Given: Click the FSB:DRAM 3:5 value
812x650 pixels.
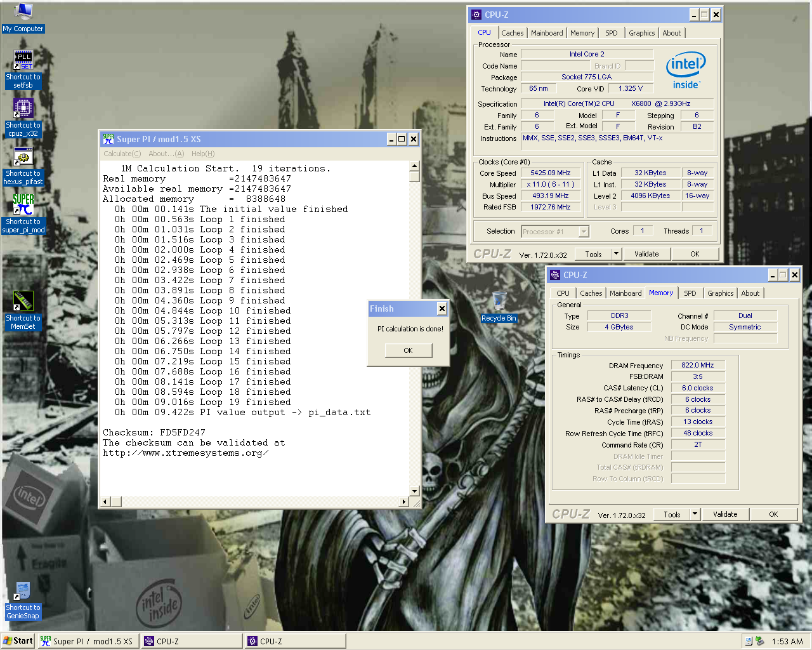Looking at the screenshot, I should pyautogui.click(x=698, y=376).
